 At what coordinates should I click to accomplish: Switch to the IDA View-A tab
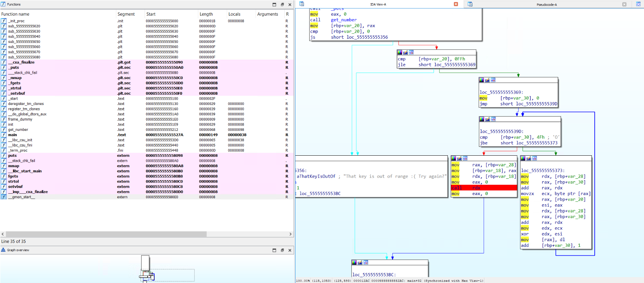pyautogui.click(x=378, y=4)
